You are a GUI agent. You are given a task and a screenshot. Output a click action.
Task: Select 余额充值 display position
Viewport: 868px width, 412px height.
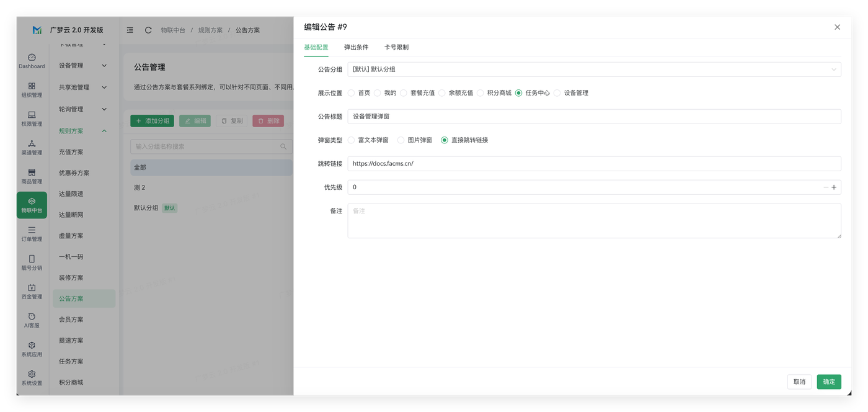[456, 93]
